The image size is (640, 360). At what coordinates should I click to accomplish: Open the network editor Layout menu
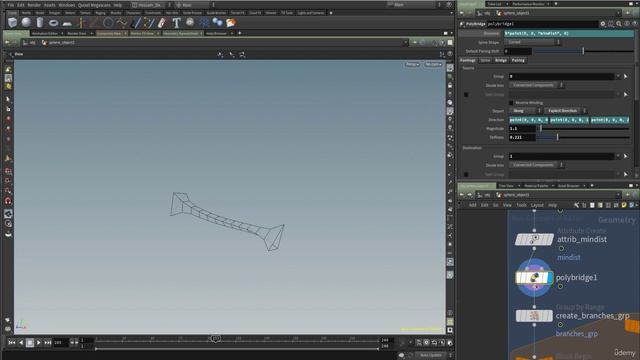[537, 205]
